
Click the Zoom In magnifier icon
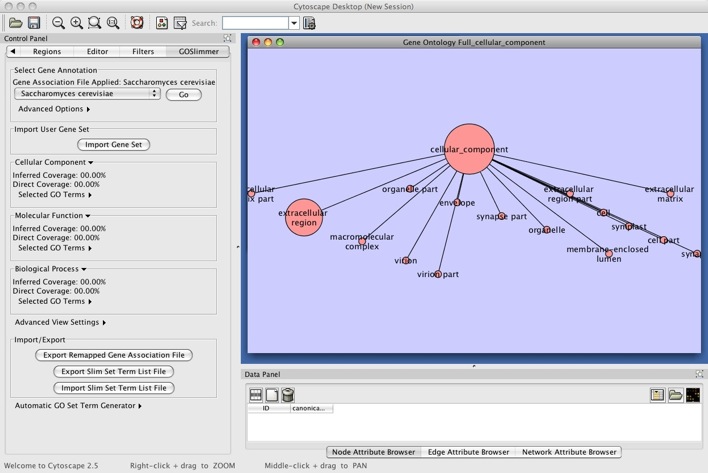[76, 22]
